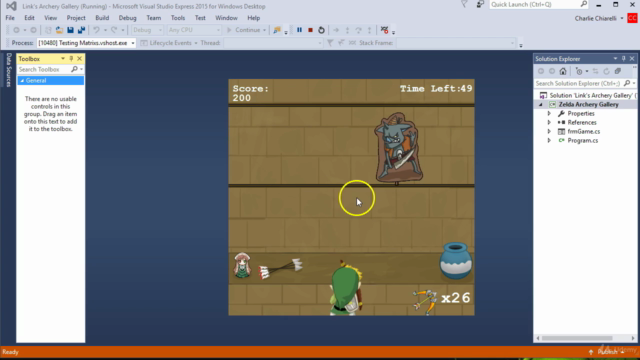Viewport: 640px width, 360px height.
Task: Click the Back icon in Solution Explorer
Action: (x=541, y=71)
